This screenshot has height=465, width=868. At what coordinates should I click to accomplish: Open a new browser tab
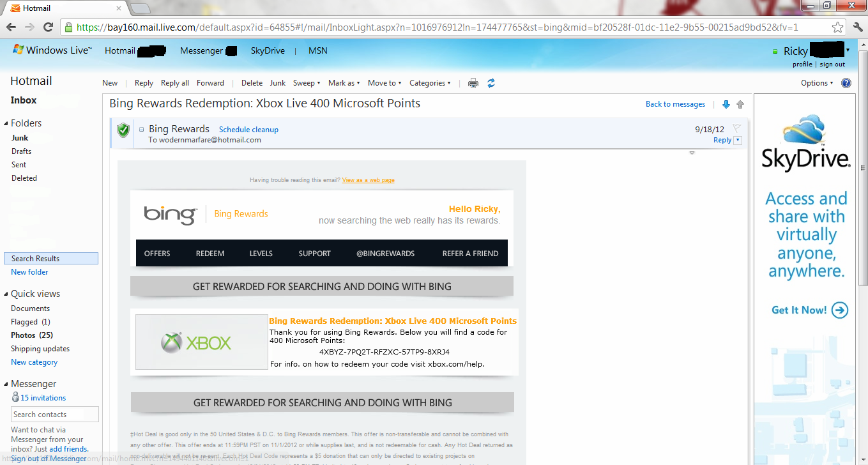click(140, 8)
